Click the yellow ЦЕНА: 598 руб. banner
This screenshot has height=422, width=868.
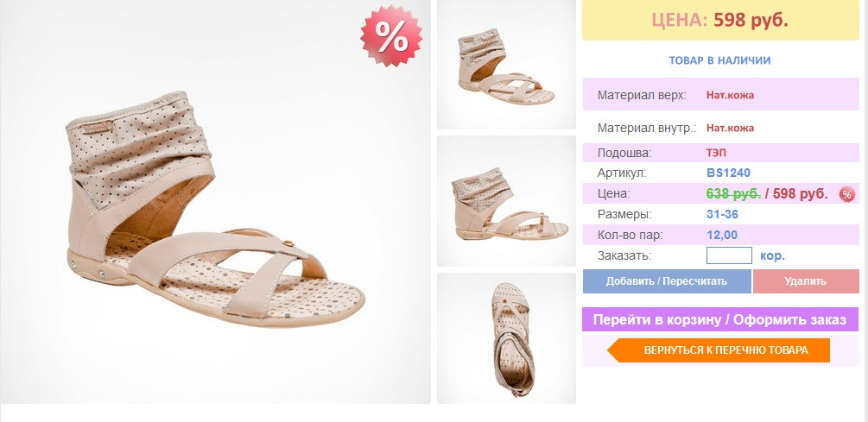tap(720, 21)
